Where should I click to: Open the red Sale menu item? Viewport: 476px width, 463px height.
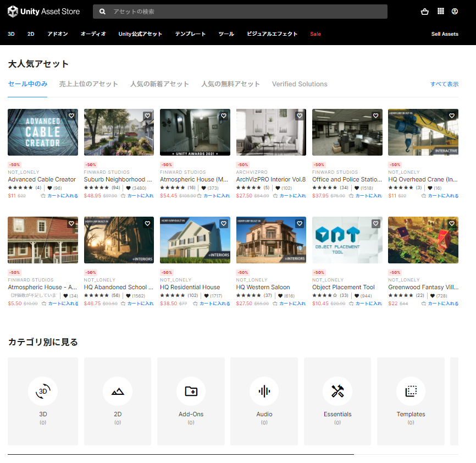point(316,34)
